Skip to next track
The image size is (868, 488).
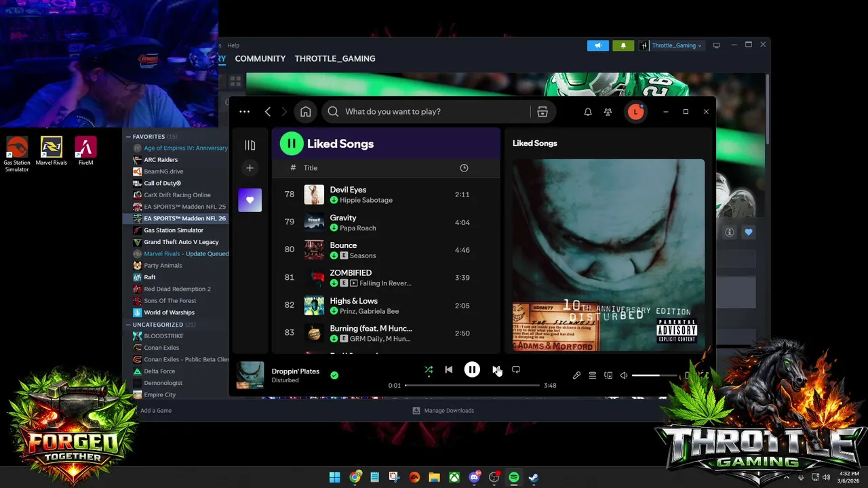click(x=496, y=370)
